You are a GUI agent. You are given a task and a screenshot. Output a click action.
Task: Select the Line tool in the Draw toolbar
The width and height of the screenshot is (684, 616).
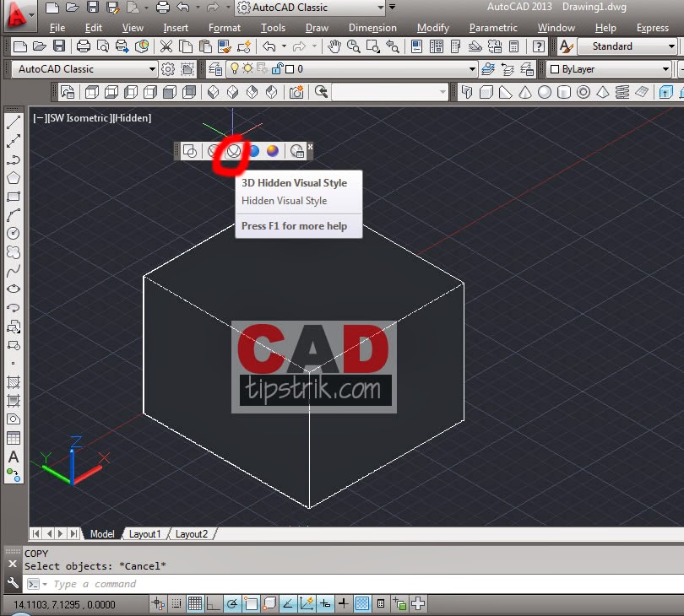[x=12, y=122]
